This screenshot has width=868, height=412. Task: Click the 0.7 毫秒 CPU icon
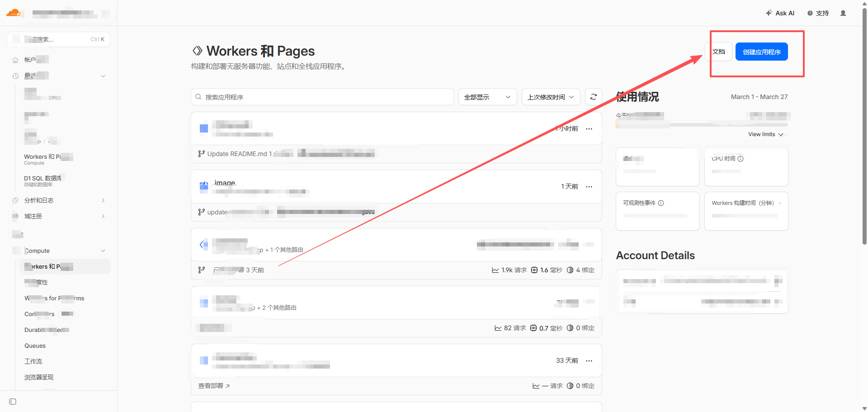pyautogui.click(x=533, y=328)
